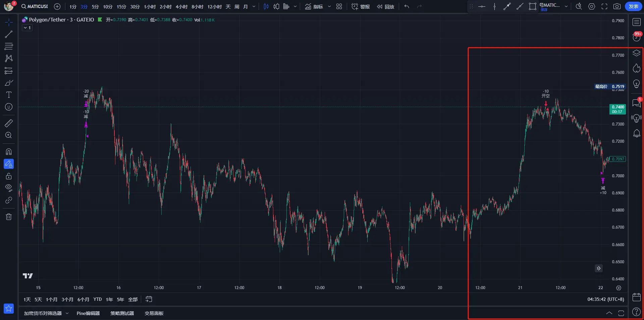Open the 交易面板 tab

(154, 313)
